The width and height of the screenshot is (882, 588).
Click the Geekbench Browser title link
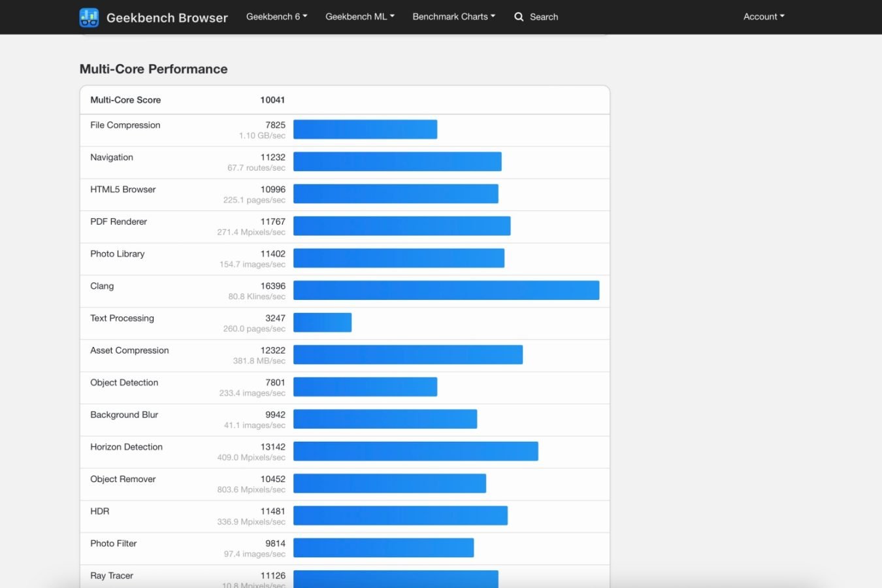[x=167, y=18]
